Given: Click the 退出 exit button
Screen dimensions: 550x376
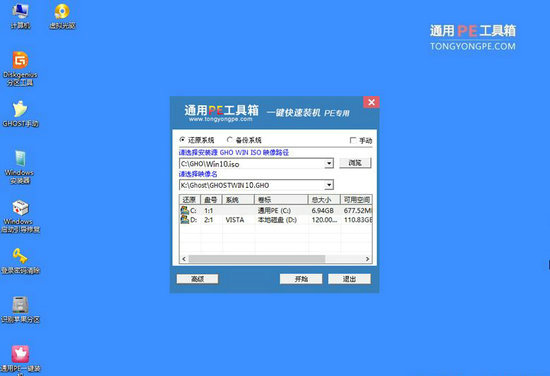Looking at the screenshot, I should pos(349,279).
